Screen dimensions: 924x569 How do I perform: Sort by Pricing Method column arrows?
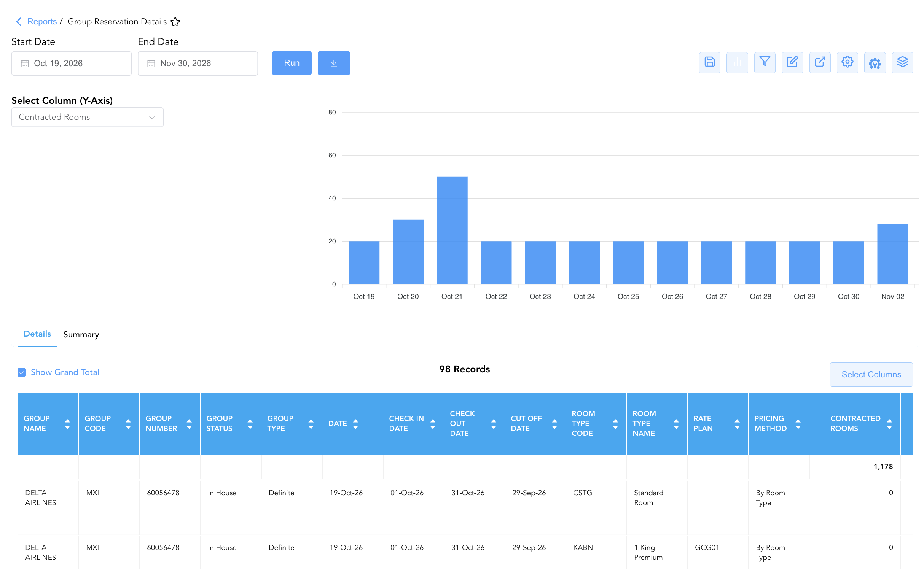point(798,424)
